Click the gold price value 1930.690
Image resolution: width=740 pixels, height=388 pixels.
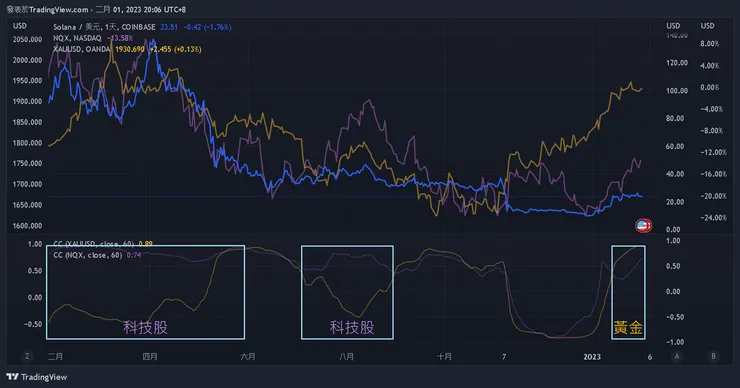[130, 49]
